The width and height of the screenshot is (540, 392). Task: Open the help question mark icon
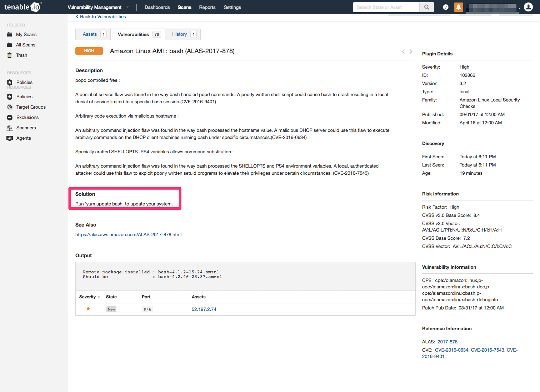tap(445, 7)
